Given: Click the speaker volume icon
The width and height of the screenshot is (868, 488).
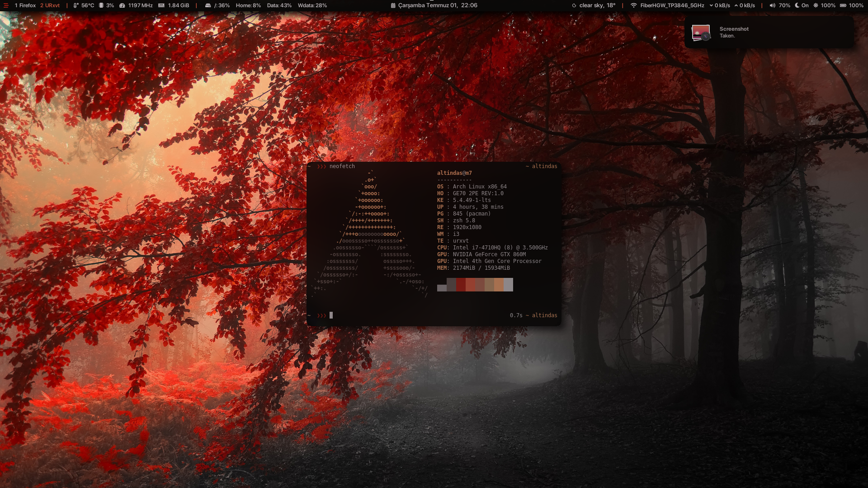Looking at the screenshot, I should [x=772, y=5].
